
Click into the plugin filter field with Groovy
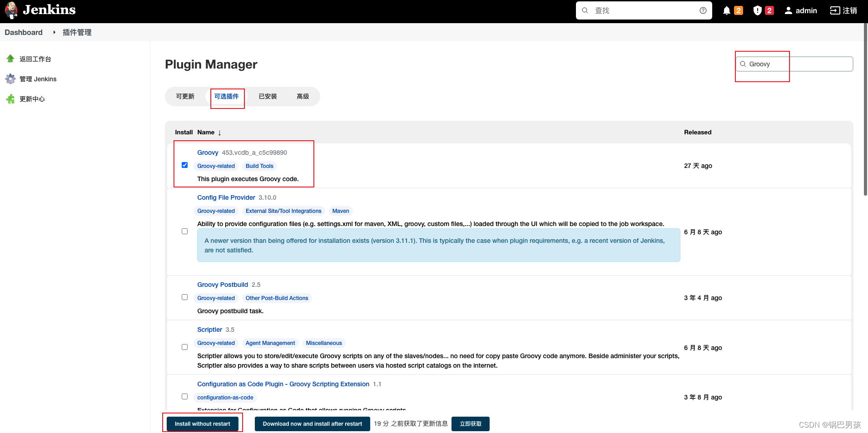click(x=794, y=64)
